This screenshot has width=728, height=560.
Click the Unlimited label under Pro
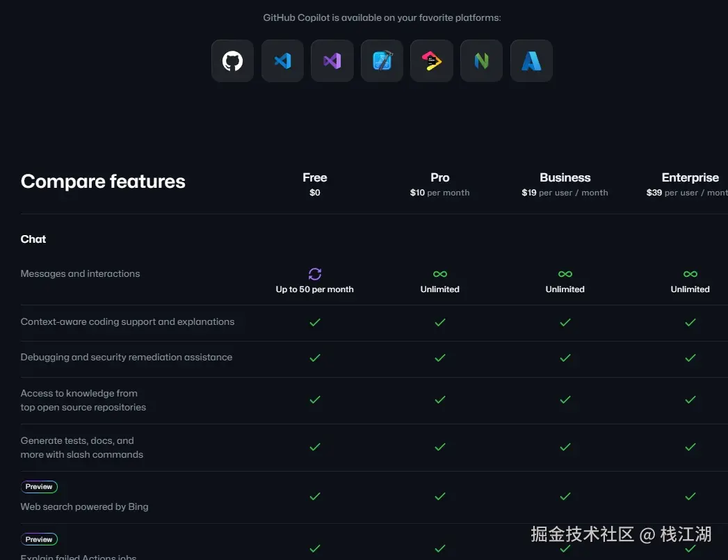439,289
